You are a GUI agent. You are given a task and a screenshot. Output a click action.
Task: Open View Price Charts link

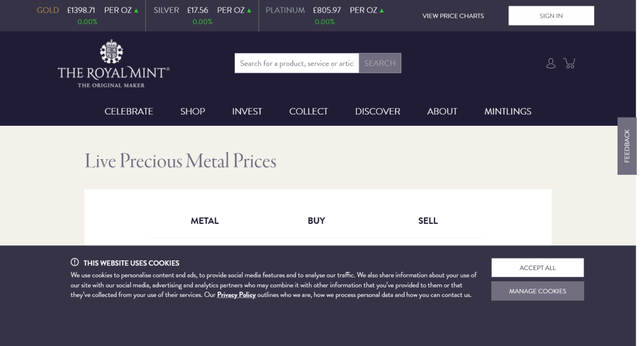453,16
